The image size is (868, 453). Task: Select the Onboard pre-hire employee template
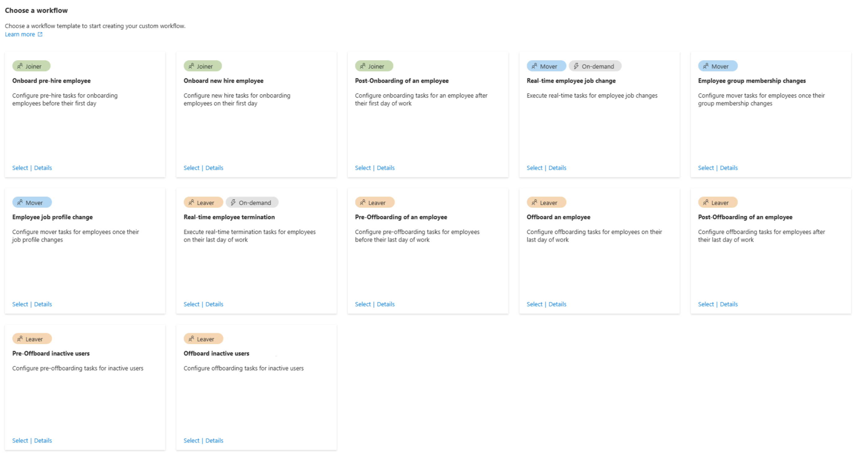[x=20, y=168]
